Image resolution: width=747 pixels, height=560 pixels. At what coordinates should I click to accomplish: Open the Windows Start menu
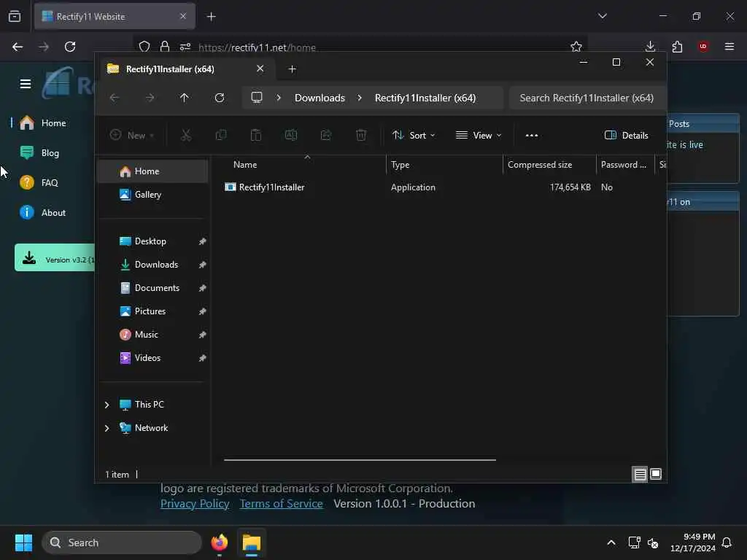click(23, 542)
